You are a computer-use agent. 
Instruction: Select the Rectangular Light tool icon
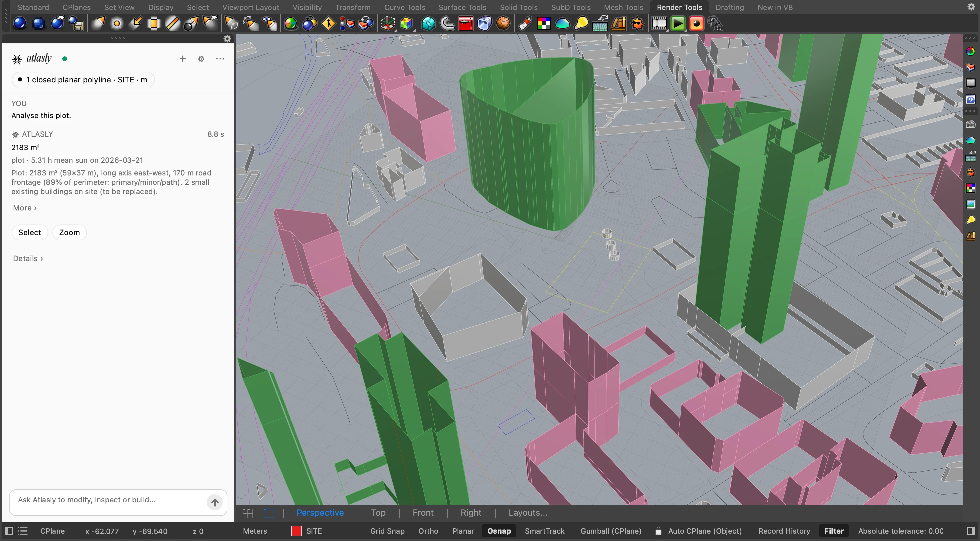click(154, 24)
